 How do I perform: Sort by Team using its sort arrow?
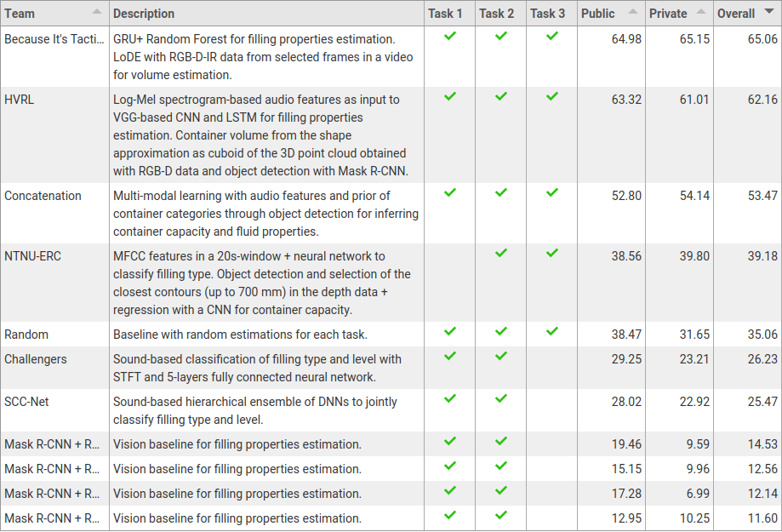point(97,12)
